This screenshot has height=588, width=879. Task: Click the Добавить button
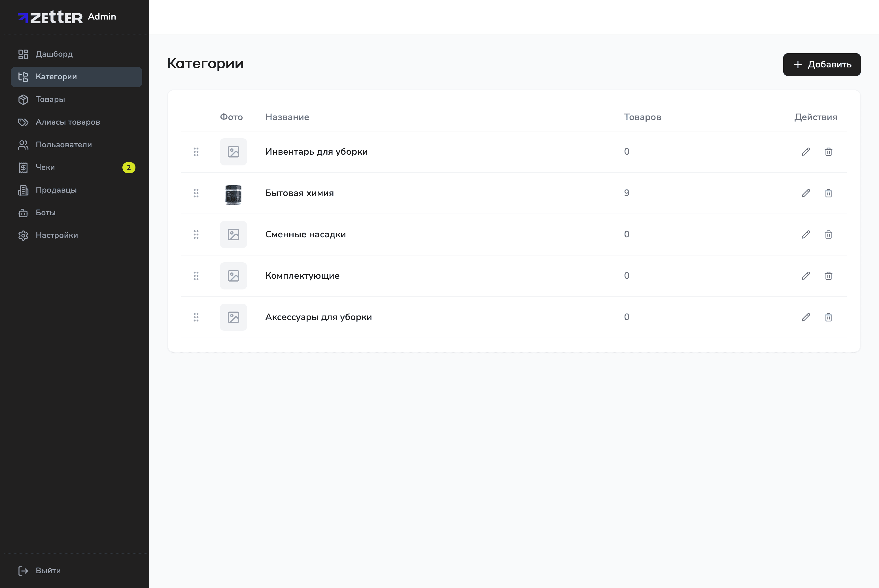tap(821, 65)
